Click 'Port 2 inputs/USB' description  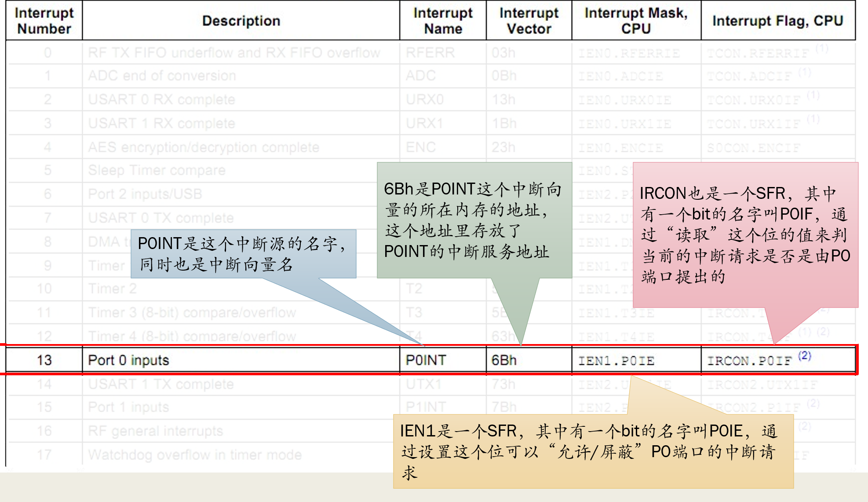click(145, 194)
